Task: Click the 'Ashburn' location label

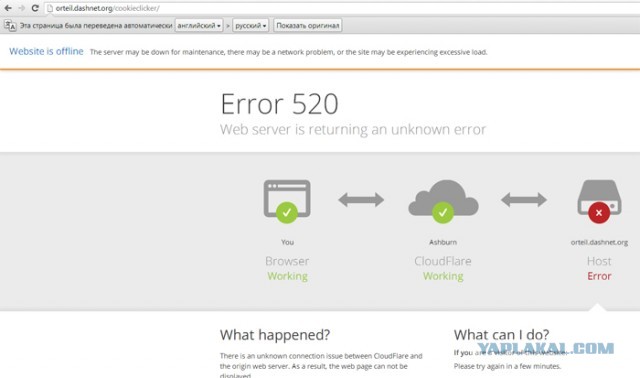Action: tap(443, 242)
